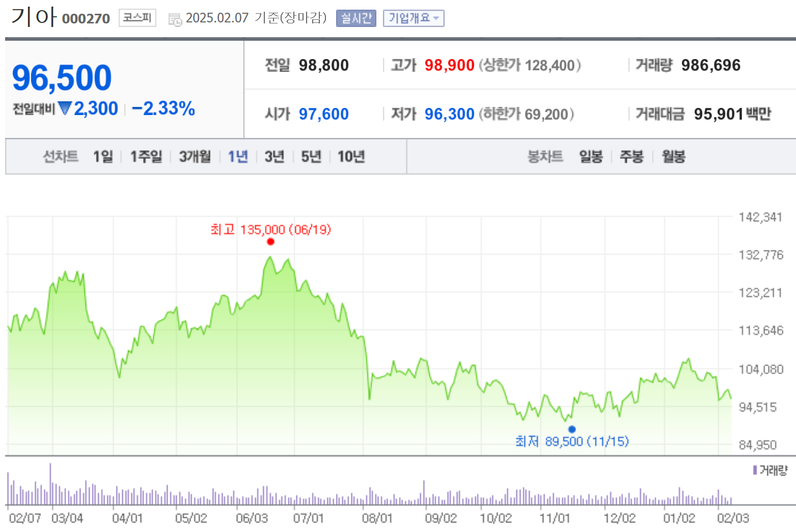Viewport: 796px width, 532px height.
Task: Click the calendar icon beside the 2025.02.07 date
Action: (x=175, y=20)
